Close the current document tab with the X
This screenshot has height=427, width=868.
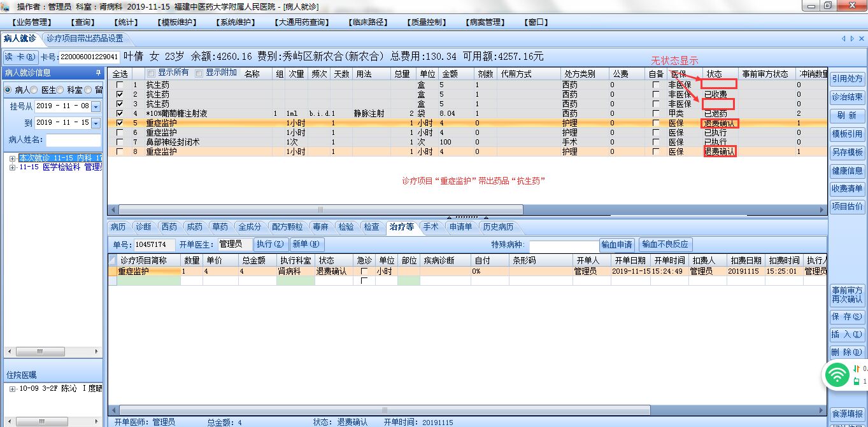click(x=861, y=39)
